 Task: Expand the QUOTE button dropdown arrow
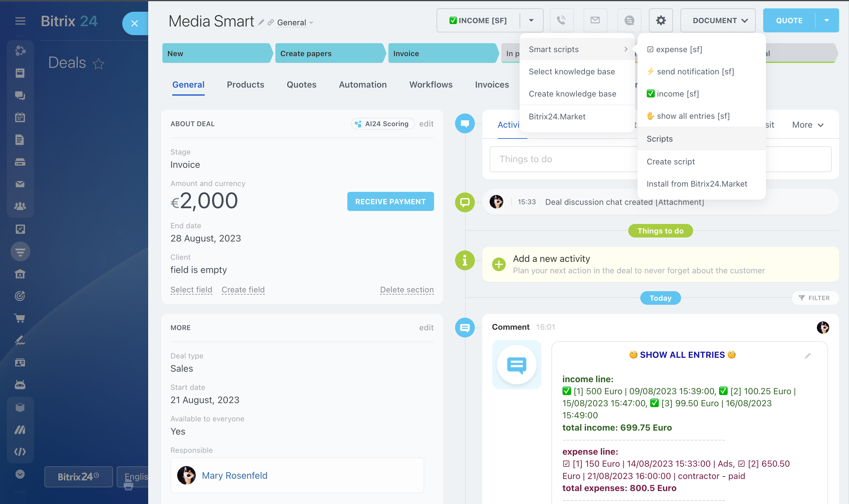[x=826, y=20]
